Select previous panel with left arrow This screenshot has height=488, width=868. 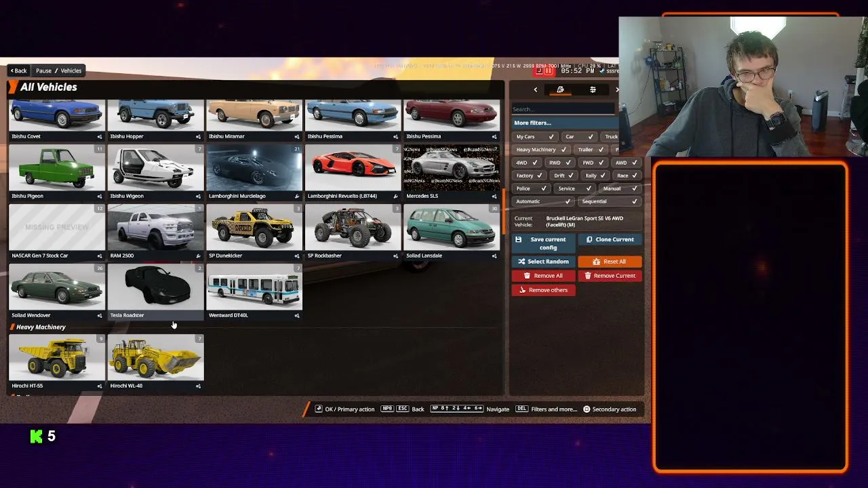tap(535, 89)
